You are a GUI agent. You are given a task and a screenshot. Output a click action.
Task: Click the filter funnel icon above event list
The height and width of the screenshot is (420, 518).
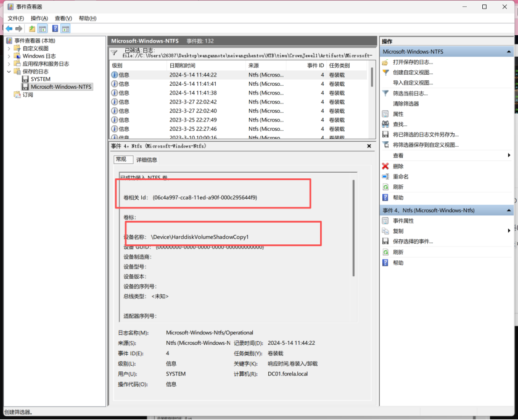click(x=114, y=53)
